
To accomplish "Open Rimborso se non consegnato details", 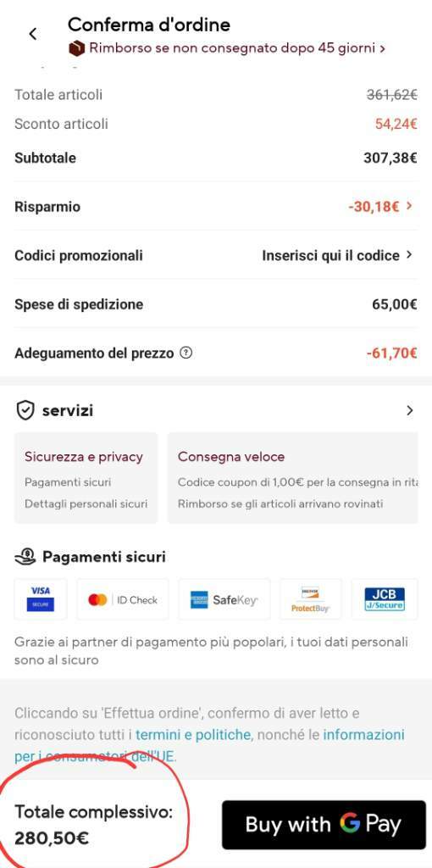I will [236, 48].
